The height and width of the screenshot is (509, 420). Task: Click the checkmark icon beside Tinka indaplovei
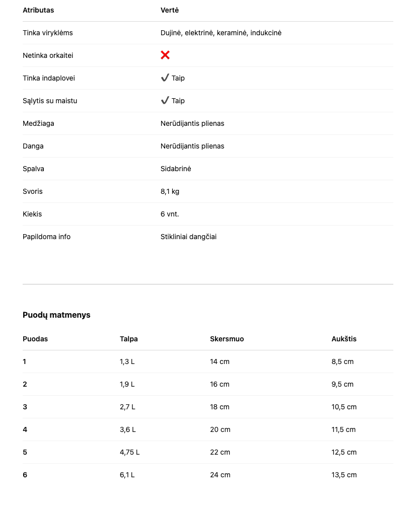point(165,78)
